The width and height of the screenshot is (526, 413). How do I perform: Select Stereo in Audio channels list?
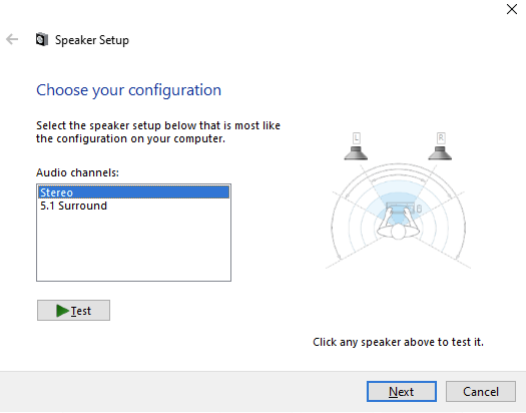pyautogui.click(x=134, y=193)
